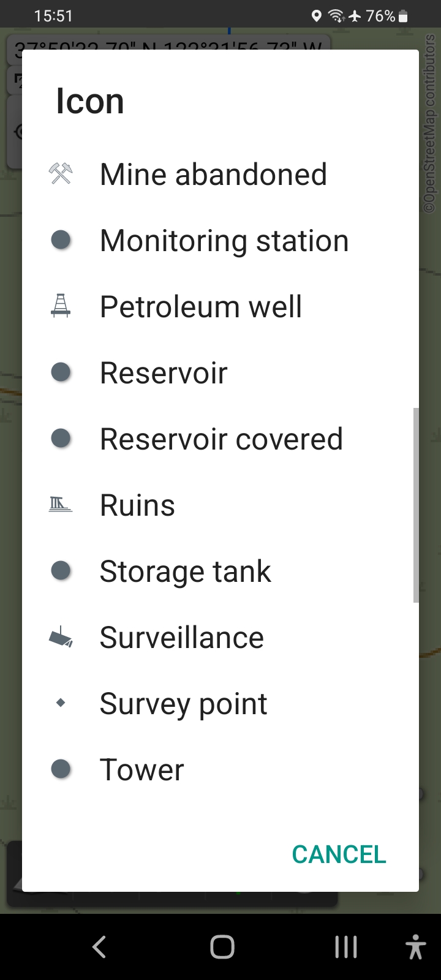The width and height of the screenshot is (441, 980).
Task: Select the Survey point label
Action: point(183,703)
